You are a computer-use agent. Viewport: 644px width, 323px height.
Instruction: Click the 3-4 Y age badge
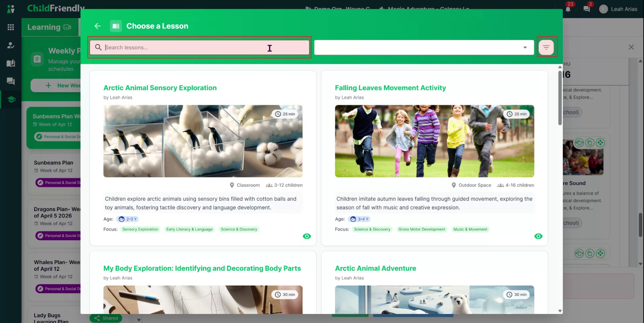[x=359, y=219]
